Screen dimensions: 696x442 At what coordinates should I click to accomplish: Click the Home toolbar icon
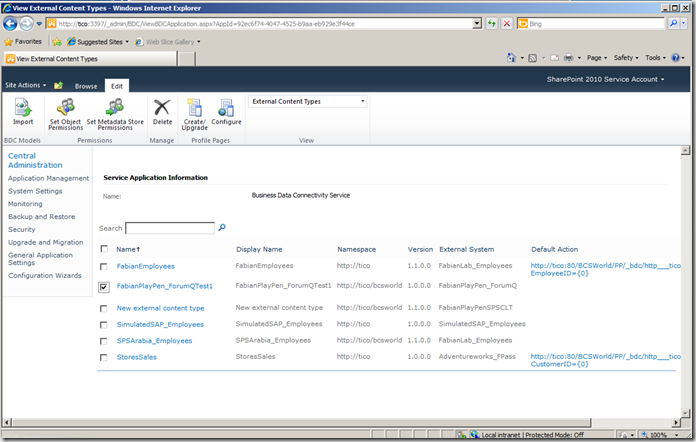[511, 58]
